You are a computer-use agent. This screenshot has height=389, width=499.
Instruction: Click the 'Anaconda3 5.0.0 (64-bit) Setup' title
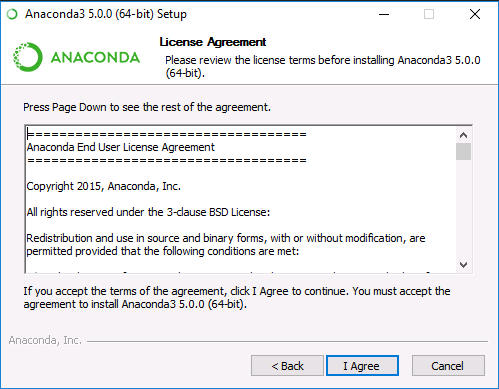(x=106, y=14)
